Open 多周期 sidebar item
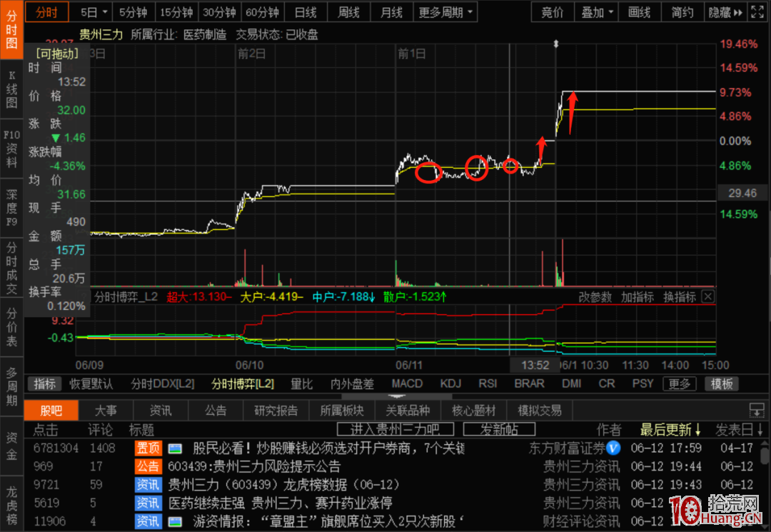The height and width of the screenshot is (532, 771). [x=11, y=386]
